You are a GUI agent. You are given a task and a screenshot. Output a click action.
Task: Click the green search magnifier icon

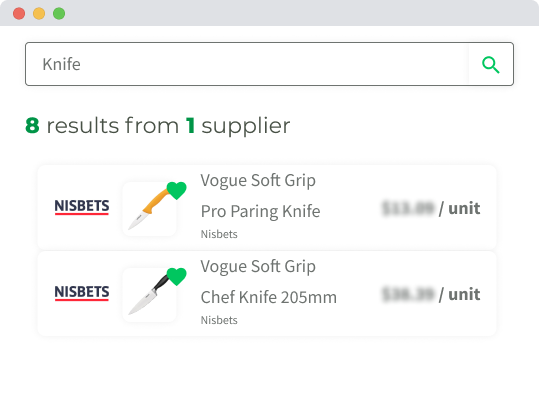[x=491, y=65]
